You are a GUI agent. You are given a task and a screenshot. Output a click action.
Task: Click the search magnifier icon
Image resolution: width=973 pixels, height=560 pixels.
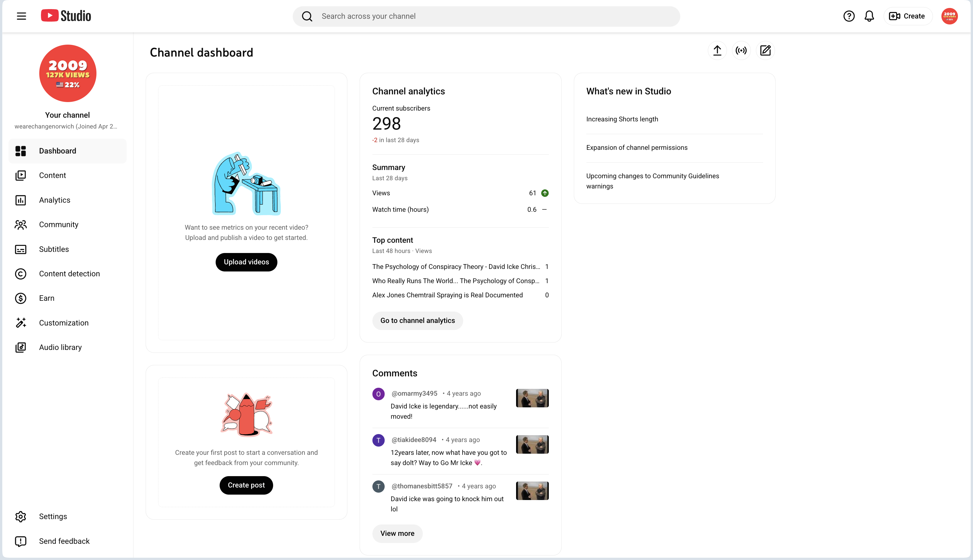tap(307, 16)
